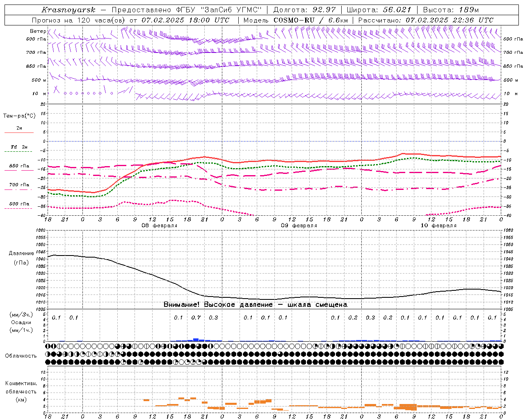Click the '(мм/1ч.)' precipitation unit label
Screen dimensions: 525x420
[21, 330]
